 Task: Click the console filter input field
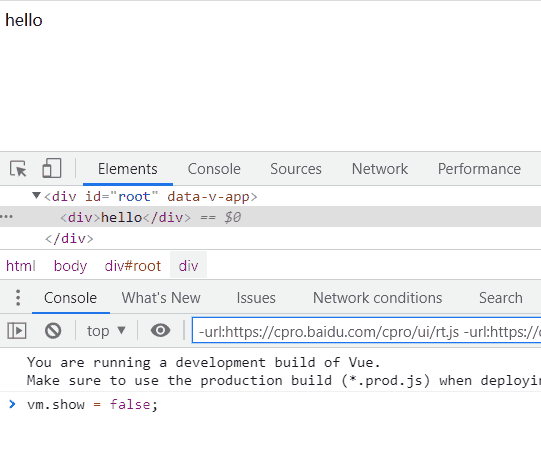(366, 330)
